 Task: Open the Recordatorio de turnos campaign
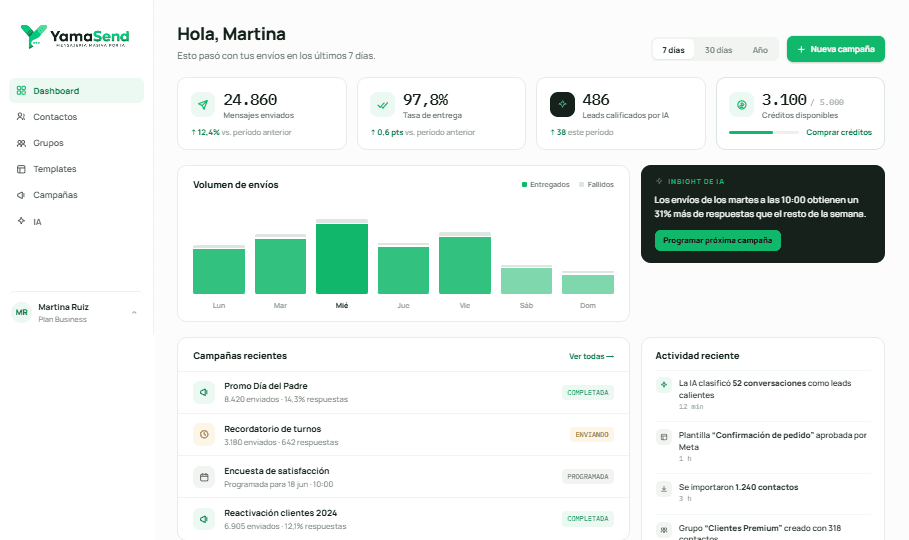click(403, 434)
